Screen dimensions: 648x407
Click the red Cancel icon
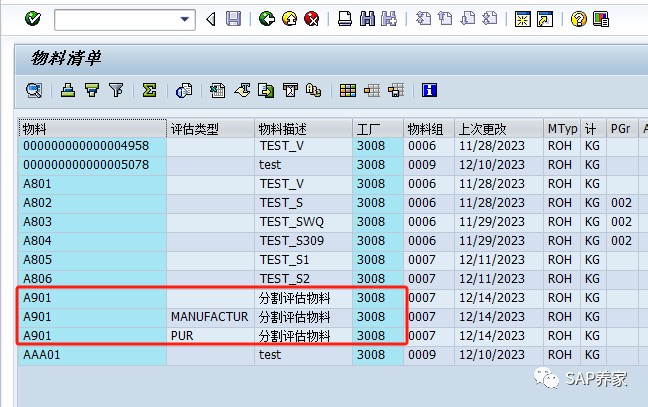[312, 19]
